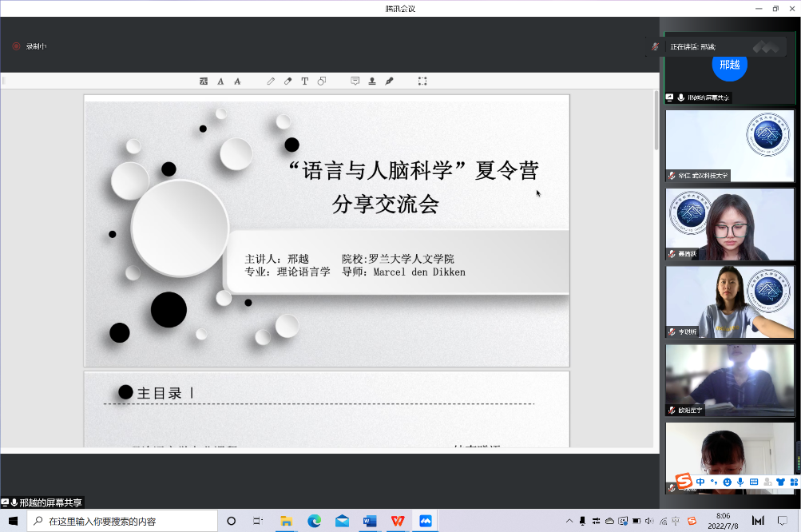801x532 pixels.
Task: Choose the strikethrough text annotation tool
Action: [237, 81]
